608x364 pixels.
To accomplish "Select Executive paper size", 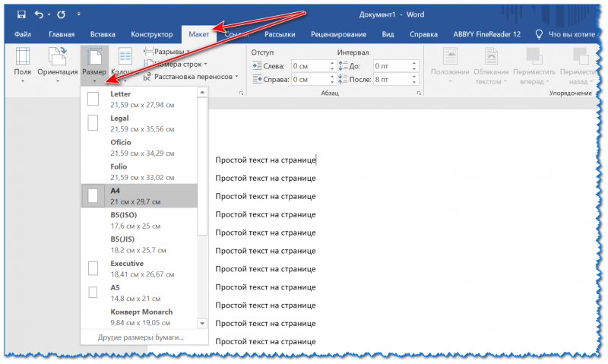I will click(139, 269).
